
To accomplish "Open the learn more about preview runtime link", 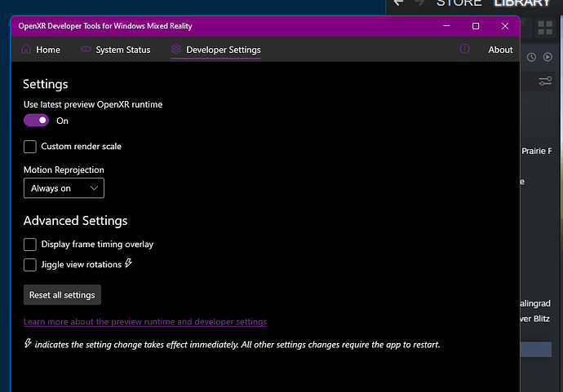I will tap(145, 322).
